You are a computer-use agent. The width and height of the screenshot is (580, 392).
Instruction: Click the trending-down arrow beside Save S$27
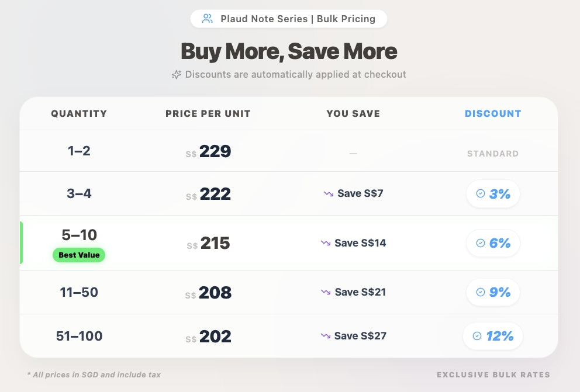(x=326, y=336)
